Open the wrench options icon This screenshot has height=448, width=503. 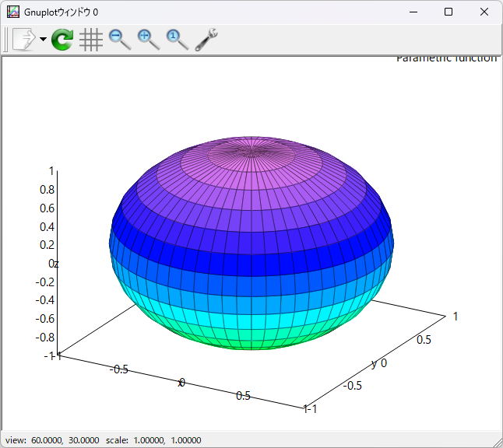click(206, 40)
